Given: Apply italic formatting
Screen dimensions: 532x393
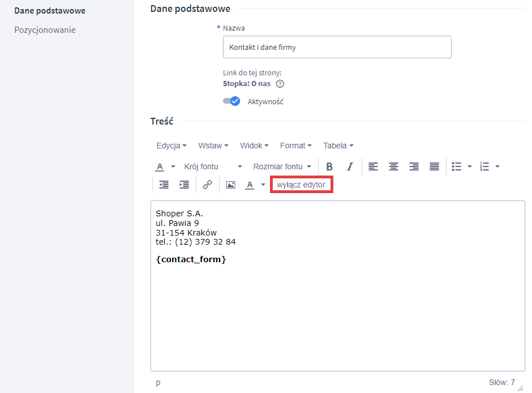Looking at the screenshot, I should [x=350, y=166].
